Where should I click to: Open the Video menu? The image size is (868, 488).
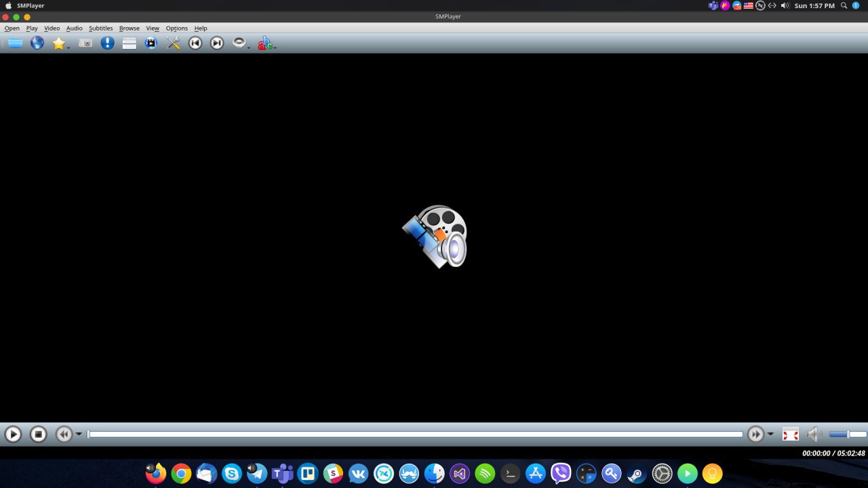tap(52, 28)
